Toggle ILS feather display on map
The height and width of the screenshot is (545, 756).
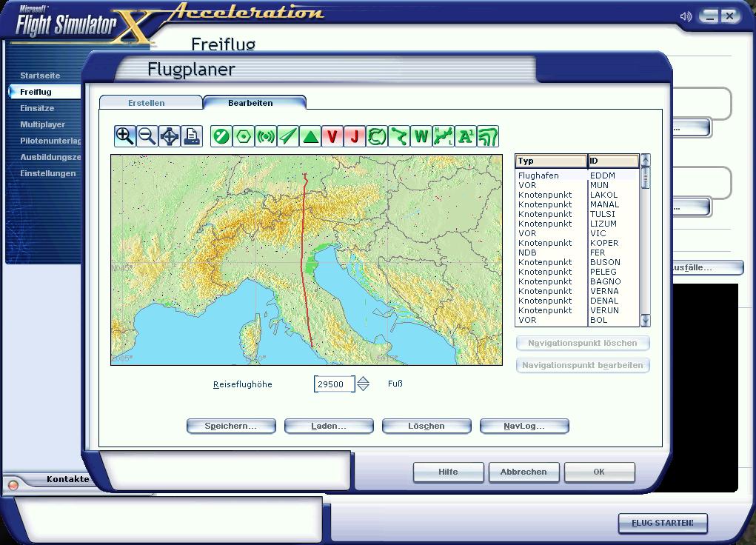point(288,136)
